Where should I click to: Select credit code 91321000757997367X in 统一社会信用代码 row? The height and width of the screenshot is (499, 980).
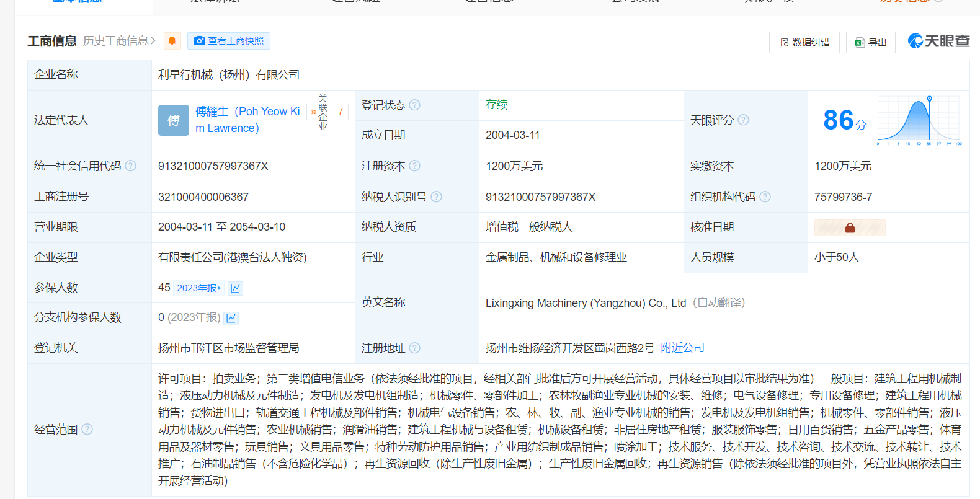point(213,166)
